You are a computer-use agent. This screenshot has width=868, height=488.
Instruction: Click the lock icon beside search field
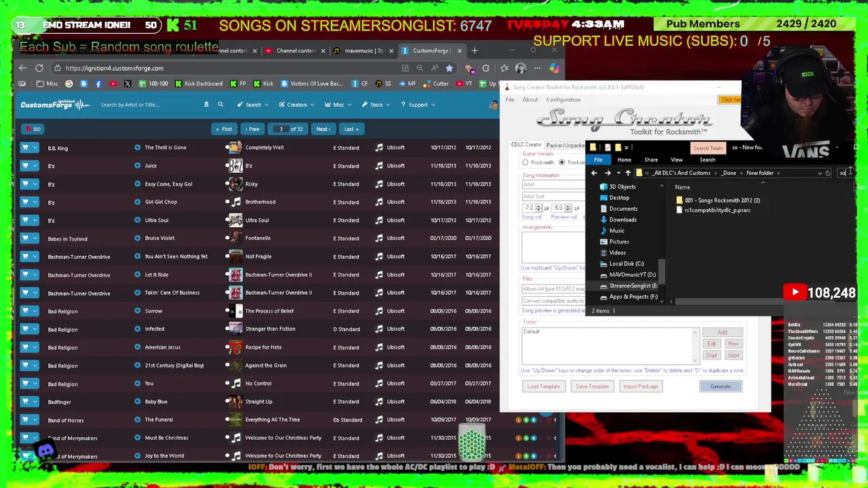(x=206, y=104)
